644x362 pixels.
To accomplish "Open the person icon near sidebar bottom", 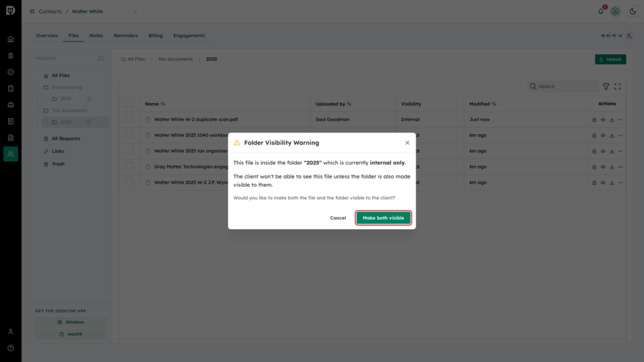I will (x=11, y=332).
